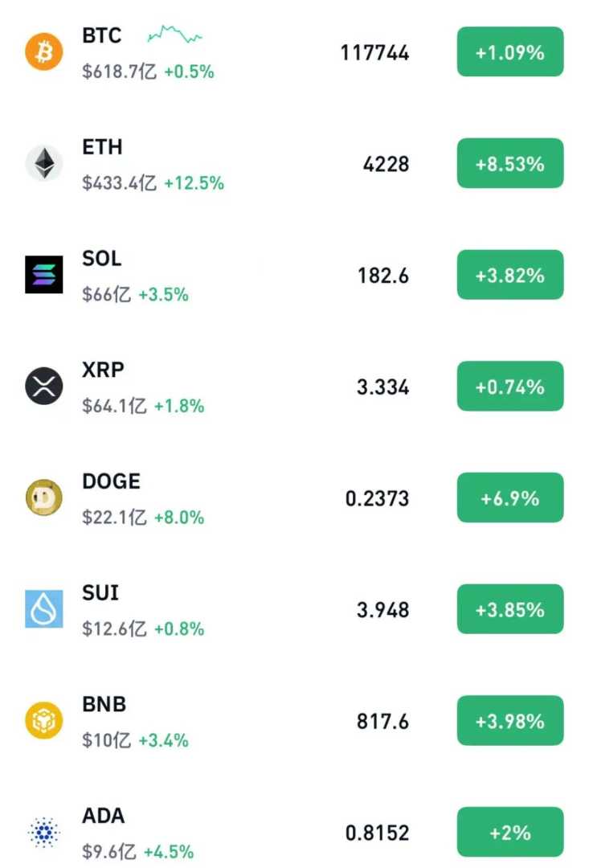Tap the BNB +3.98% green badge
589x868 pixels.
tap(510, 722)
